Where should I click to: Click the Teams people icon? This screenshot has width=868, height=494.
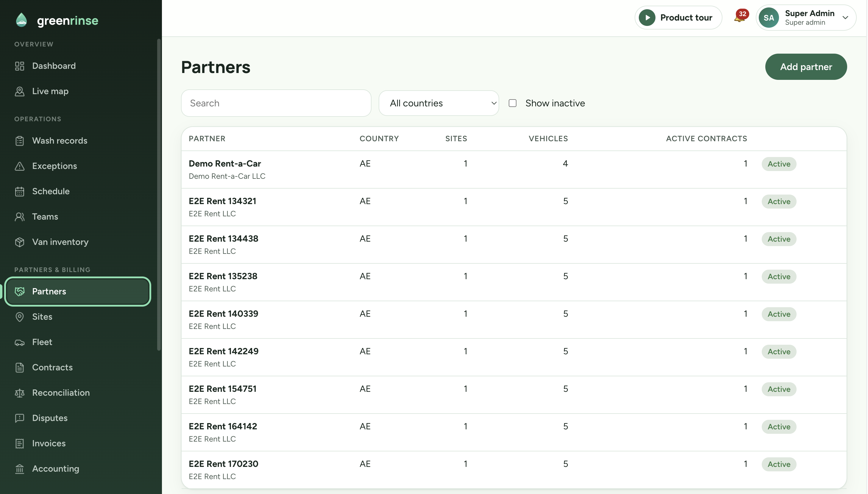coord(20,217)
